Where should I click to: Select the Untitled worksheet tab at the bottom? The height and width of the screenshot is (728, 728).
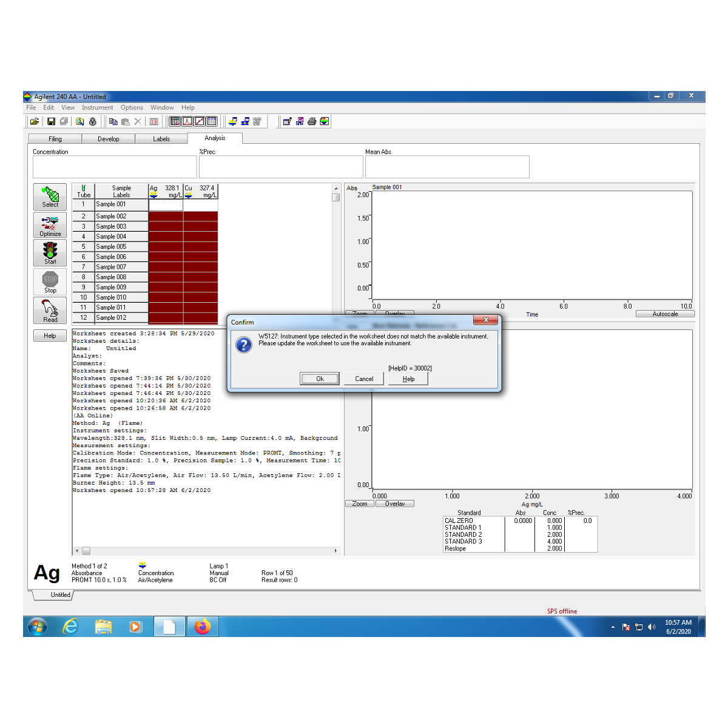click(x=60, y=595)
